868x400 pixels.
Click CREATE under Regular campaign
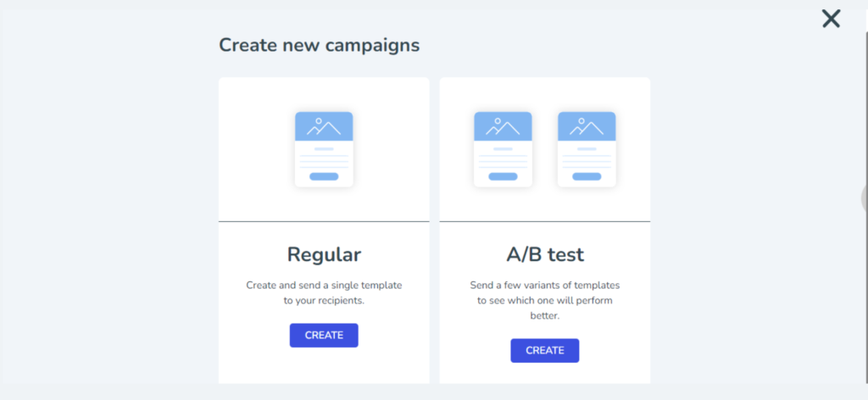pos(324,336)
